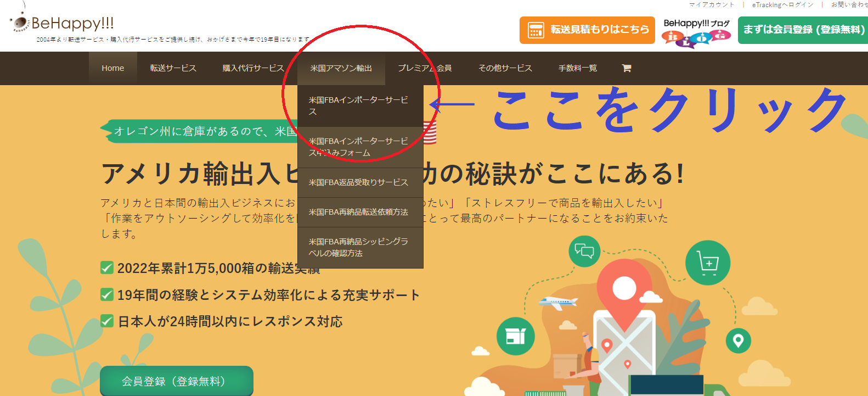Image resolution: width=868 pixels, height=396 pixels.
Task: Open マイアカウント link
Action: point(712,4)
